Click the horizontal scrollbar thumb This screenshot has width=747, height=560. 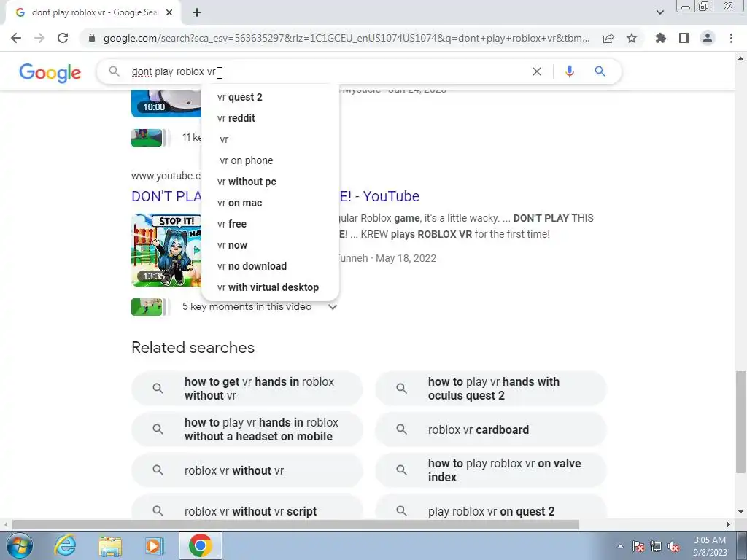pos(295,525)
